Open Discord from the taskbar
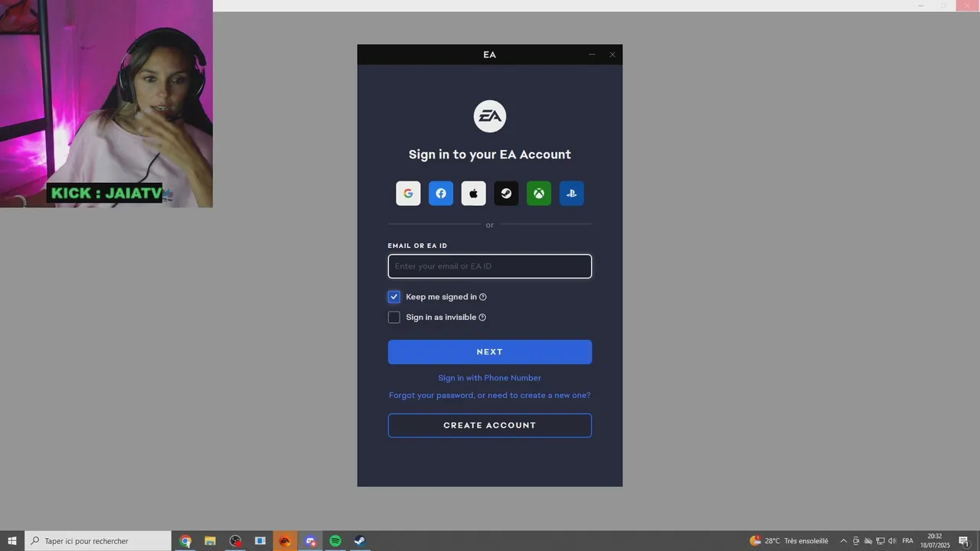The height and width of the screenshot is (551, 980). tap(310, 541)
